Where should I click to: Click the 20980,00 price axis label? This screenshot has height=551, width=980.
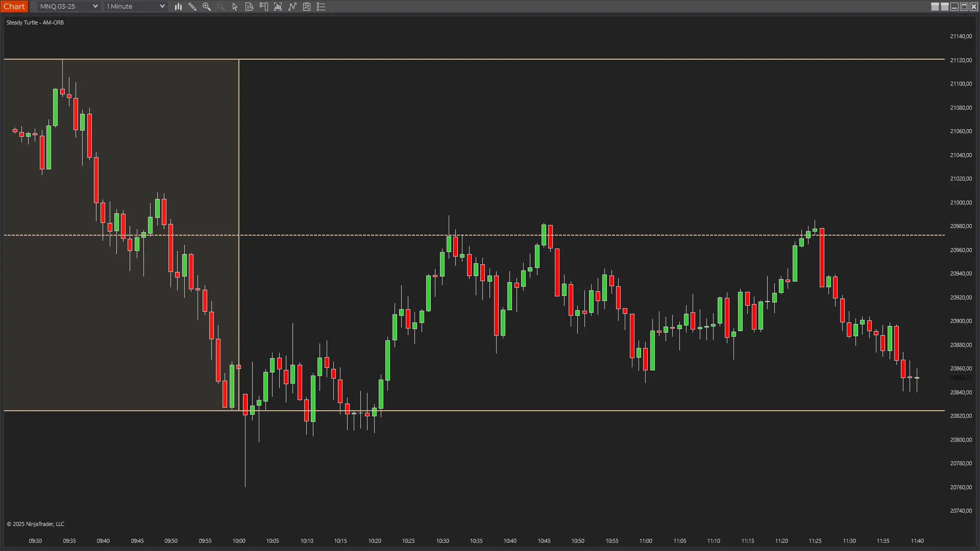coord(961,226)
